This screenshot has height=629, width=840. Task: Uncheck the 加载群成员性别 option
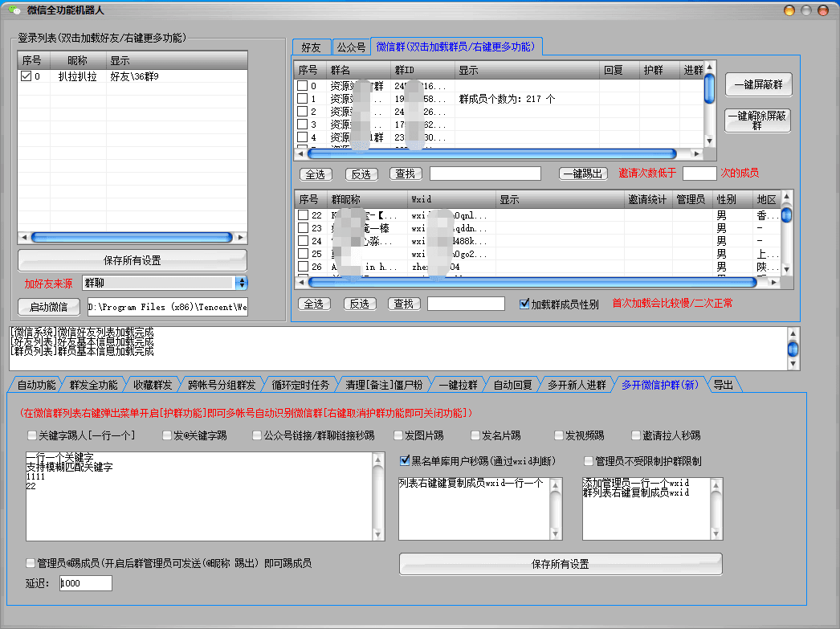pos(523,302)
